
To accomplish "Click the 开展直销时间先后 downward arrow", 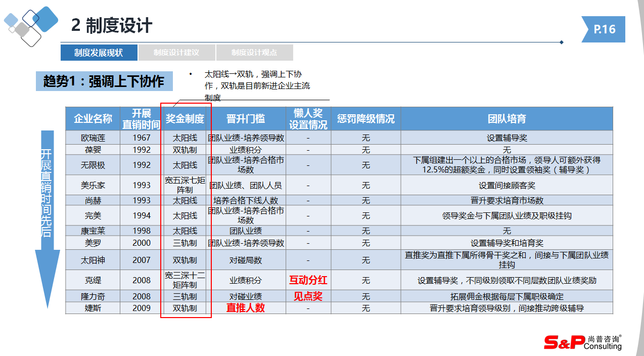I will pyautogui.click(x=47, y=219).
